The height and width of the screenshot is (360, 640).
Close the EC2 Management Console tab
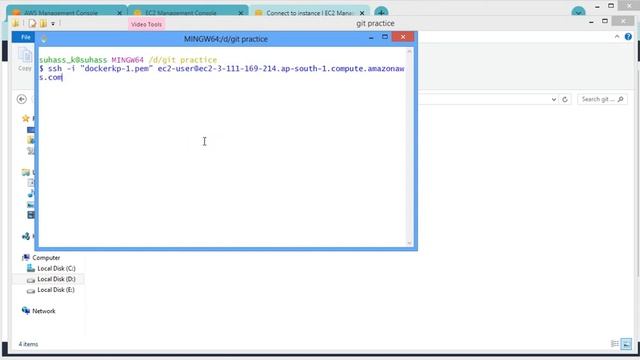pyautogui.click(x=241, y=13)
